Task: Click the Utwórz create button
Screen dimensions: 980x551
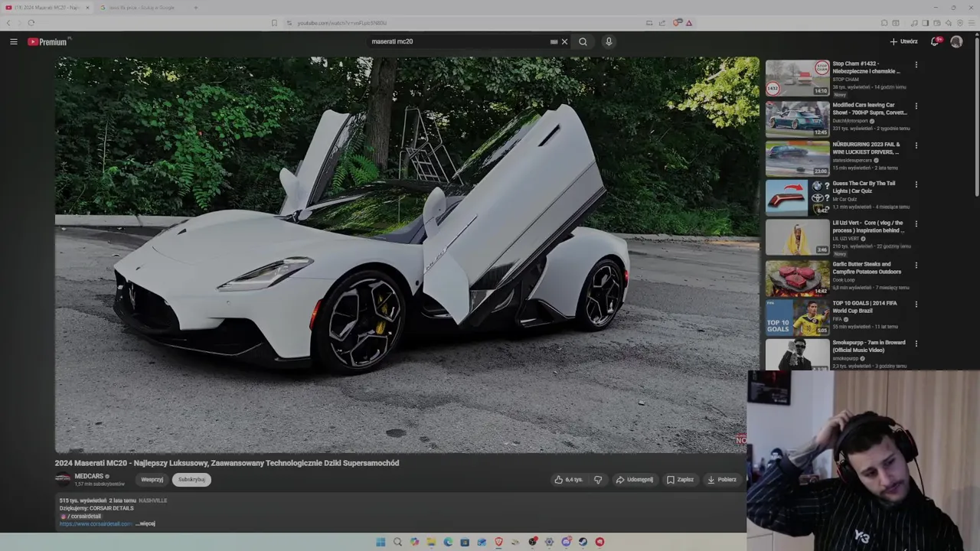Action: 904,42
